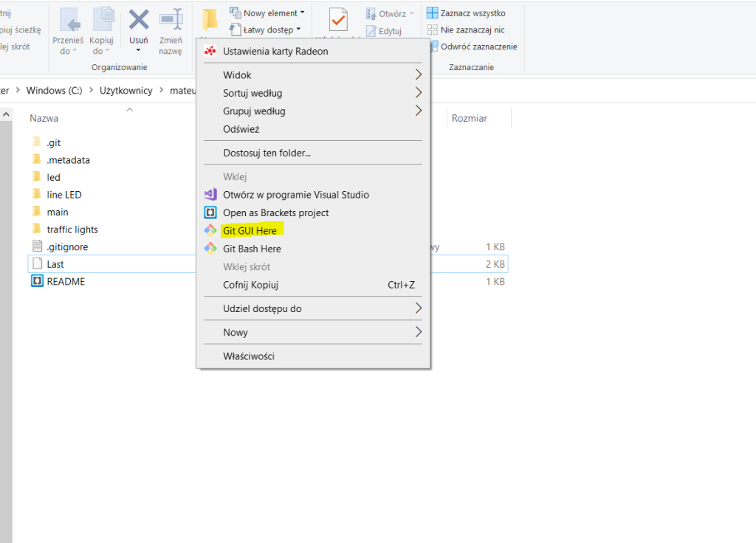The width and height of the screenshot is (756, 543).
Task: Click the Kopiuj do ribbon icon
Action: point(101,21)
